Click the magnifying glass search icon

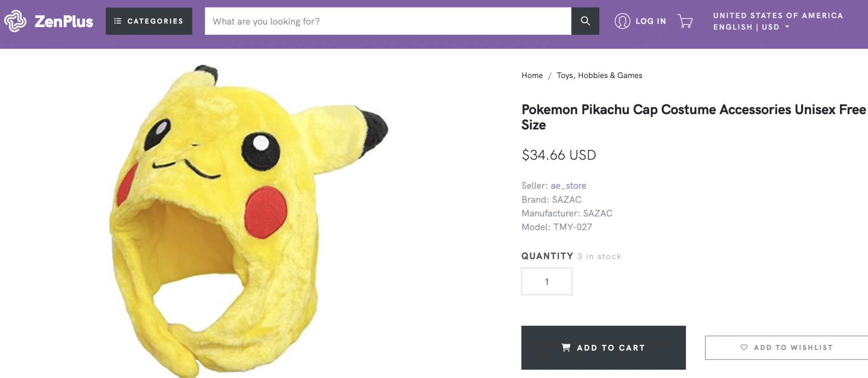585,21
